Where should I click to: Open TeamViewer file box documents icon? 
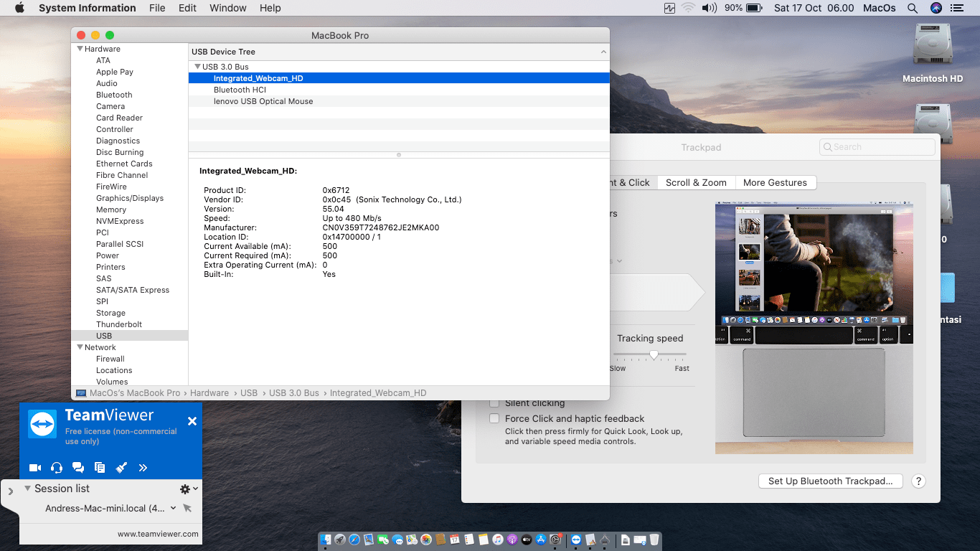pos(100,468)
